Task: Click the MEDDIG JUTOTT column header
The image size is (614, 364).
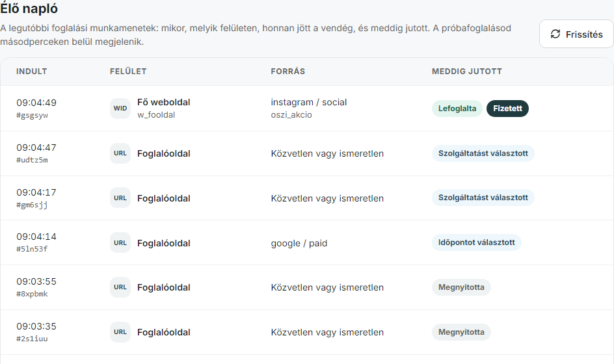Action: click(x=467, y=71)
